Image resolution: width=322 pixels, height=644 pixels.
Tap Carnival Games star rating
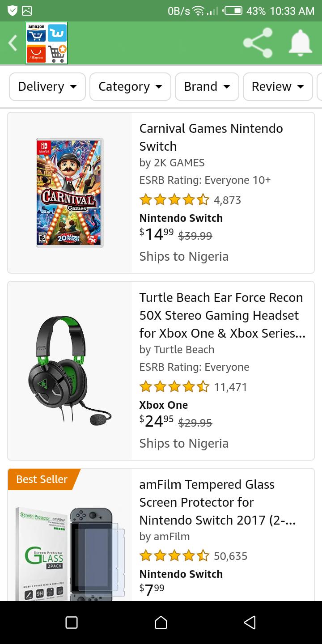[x=174, y=200]
